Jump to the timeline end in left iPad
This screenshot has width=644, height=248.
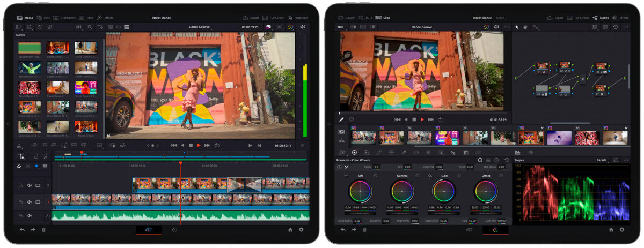coord(208,145)
